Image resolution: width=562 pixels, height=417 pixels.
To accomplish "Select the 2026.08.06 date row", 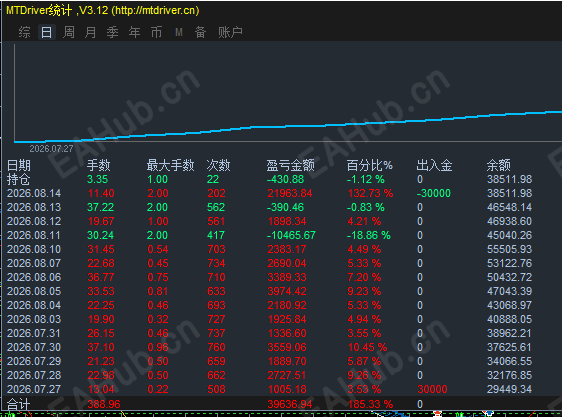I will [34, 277].
